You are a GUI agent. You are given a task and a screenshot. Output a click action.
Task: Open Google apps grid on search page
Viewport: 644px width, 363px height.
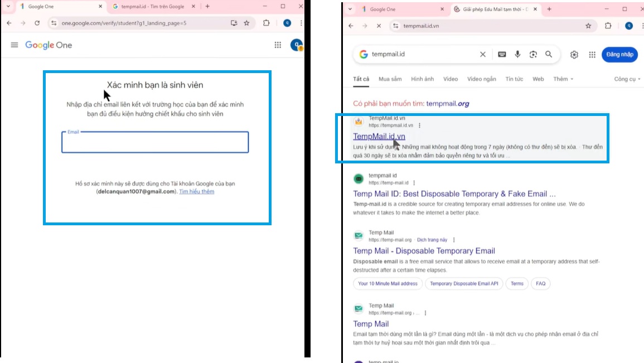pos(592,55)
